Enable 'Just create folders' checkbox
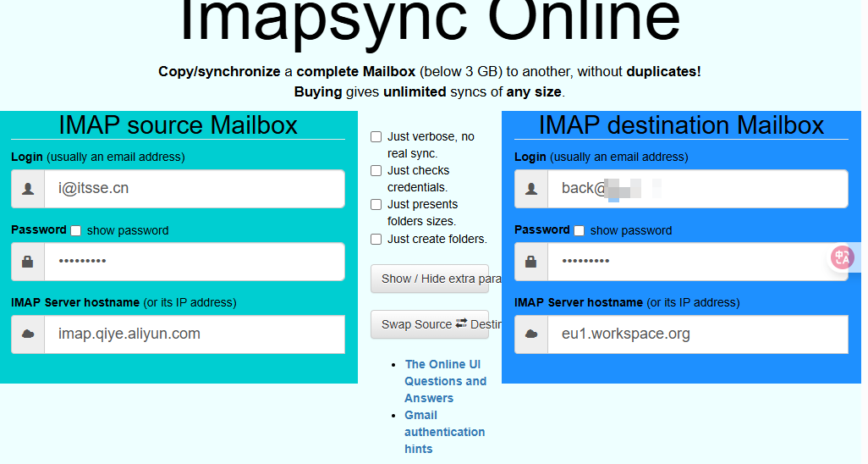The width and height of the screenshot is (868, 464). point(376,239)
